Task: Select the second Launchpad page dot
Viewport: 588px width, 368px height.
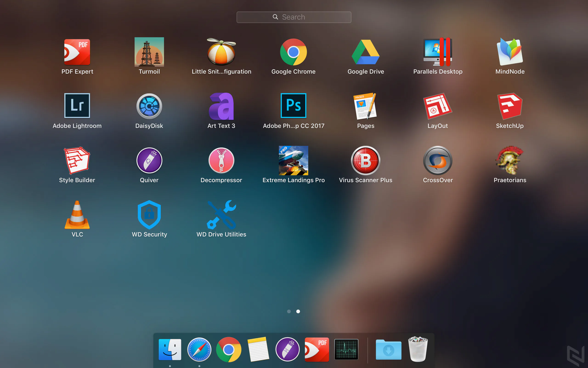Action: [x=298, y=311]
